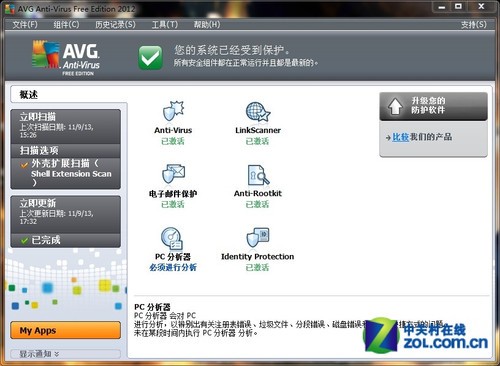Close the AVG window
The image size is (500, 366).
481,7
